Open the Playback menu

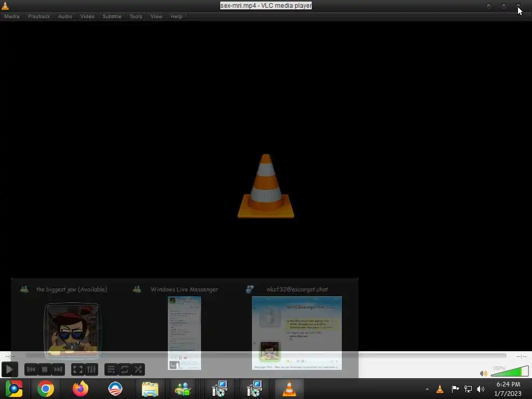pos(39,16)
